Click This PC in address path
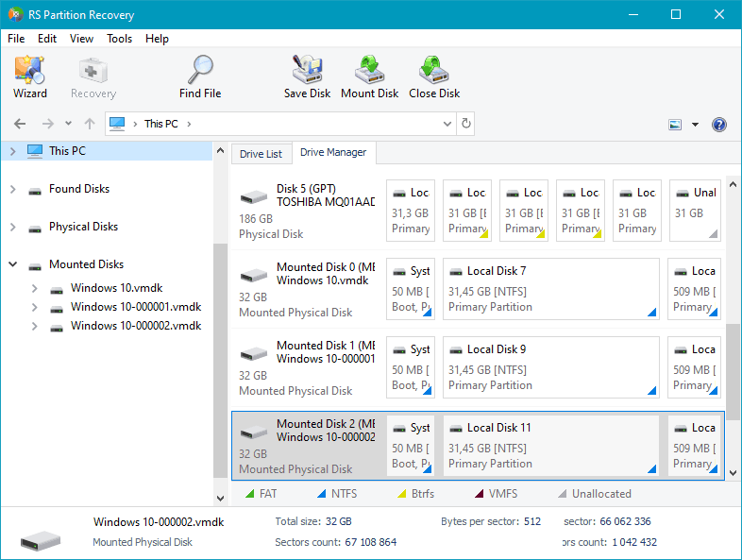This screenshot has height=560, width=742. (161, 124)
